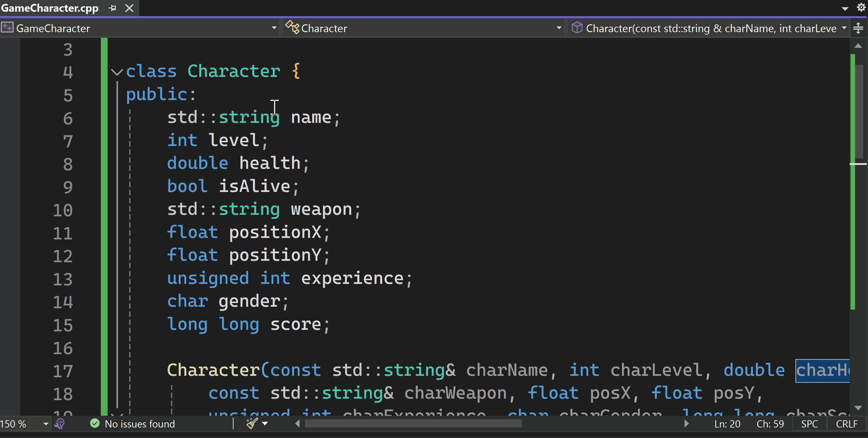868x438 pixels.
Task: Open the 150 % zoom level dropdown
Action: (46, 424)
